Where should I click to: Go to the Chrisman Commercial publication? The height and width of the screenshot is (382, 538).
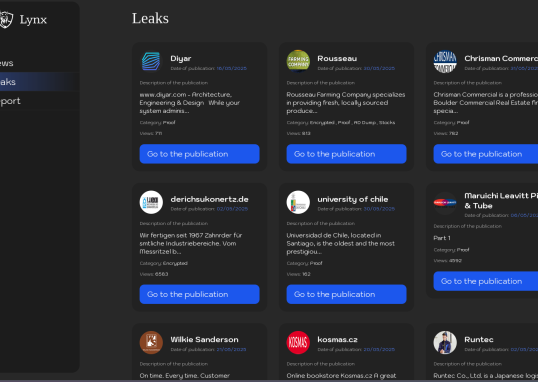pos(486,154)
